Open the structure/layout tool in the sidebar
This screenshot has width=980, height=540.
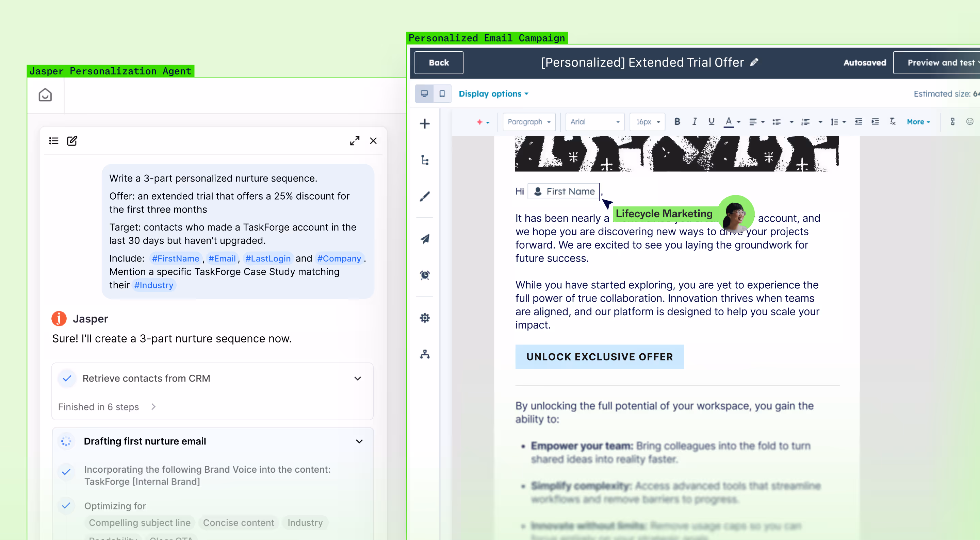425,161
